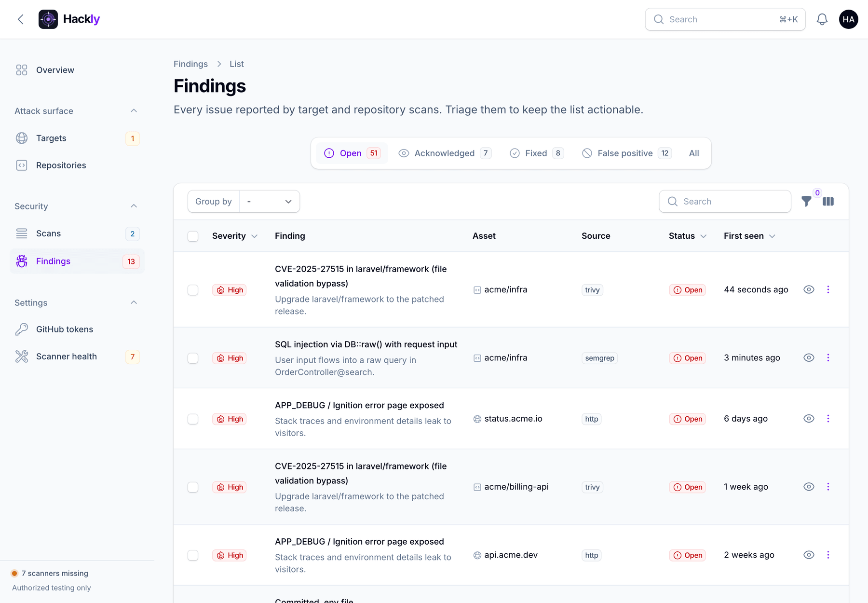The height and width of the screenshot is (603, 868).
Task: Open Repositories in the sidebar
Action: tap(77, 165)
